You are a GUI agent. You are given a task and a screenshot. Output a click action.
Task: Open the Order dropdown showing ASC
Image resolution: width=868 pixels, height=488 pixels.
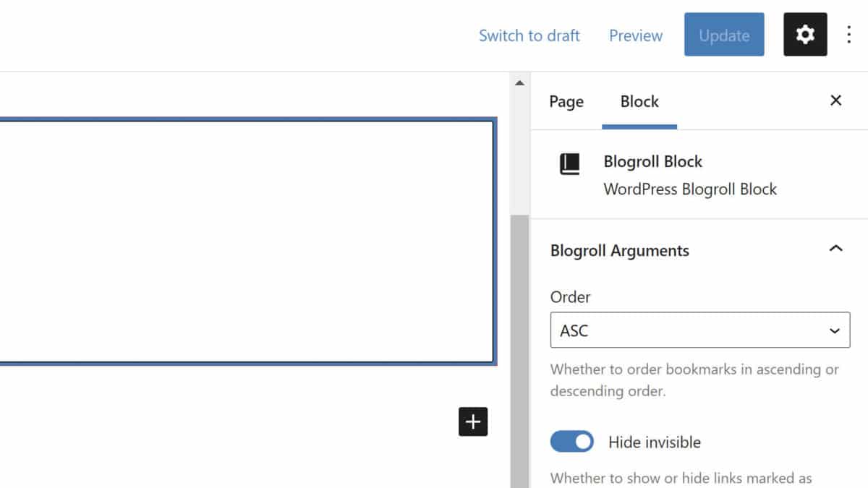699,330
